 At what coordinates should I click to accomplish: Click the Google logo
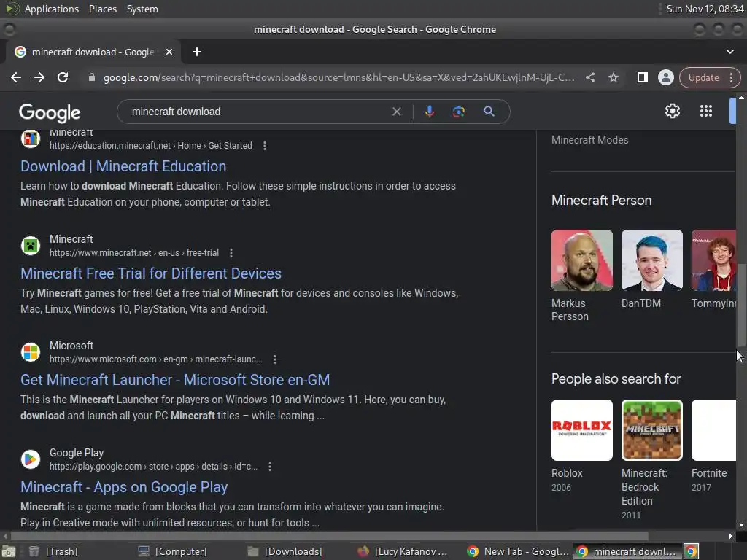(x=50, y=113)
